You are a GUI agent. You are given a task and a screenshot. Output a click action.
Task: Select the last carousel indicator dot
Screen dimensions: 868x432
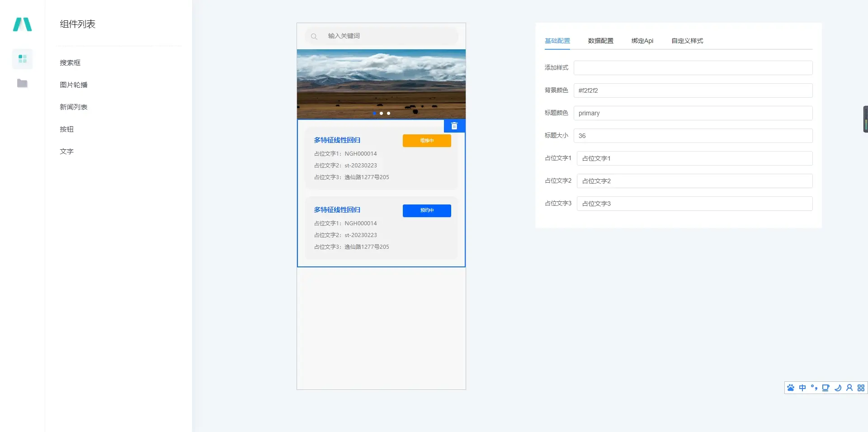(x=388, y=114)
